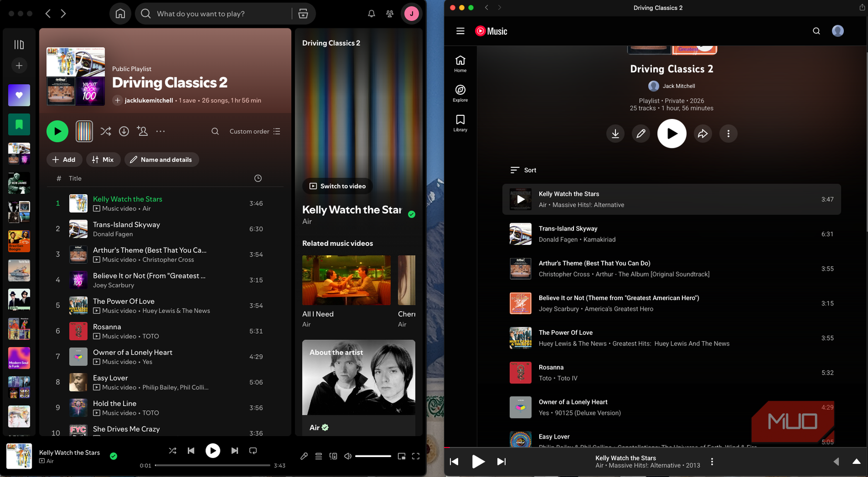Open Name and details in Spotify

click(162, 160)
